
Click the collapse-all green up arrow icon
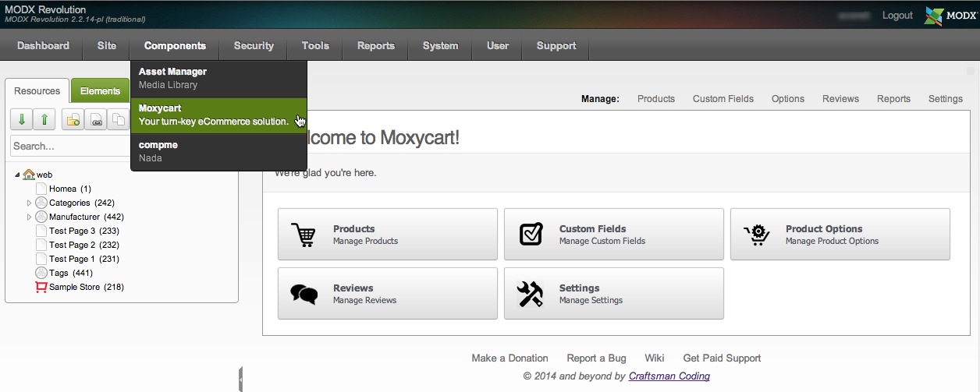(44, 119)
